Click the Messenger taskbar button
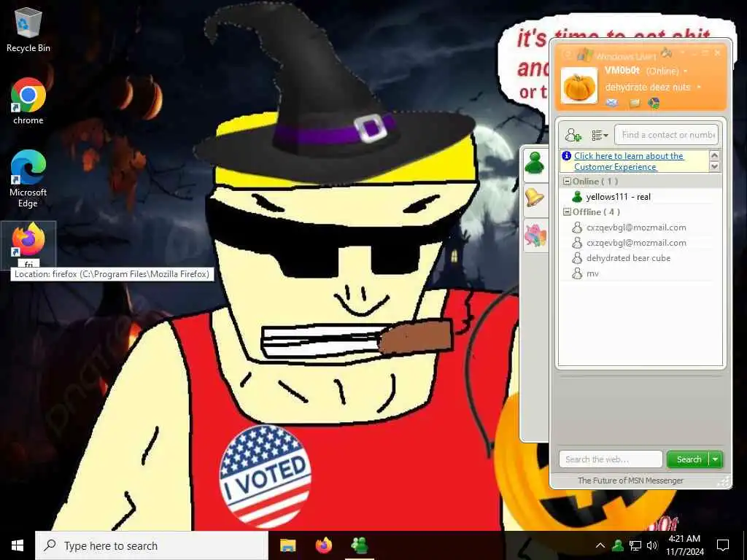This screenshot has width=747, height=560. (x=359, y=545)
